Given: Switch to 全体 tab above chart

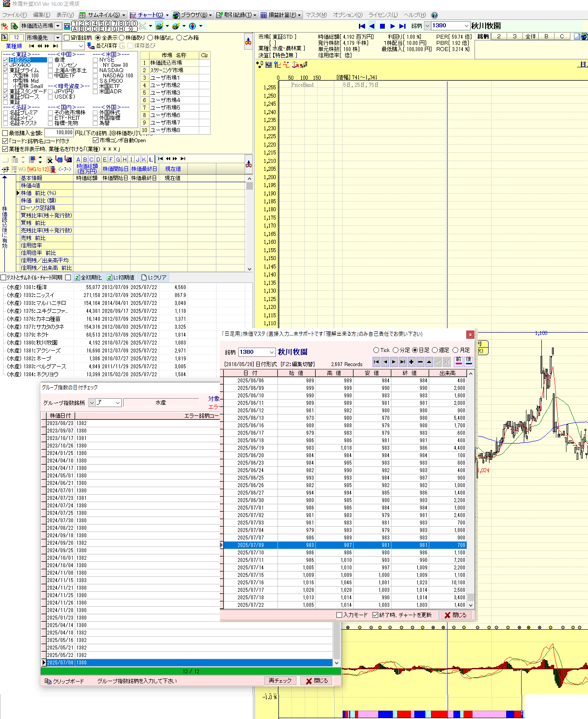Looking at the screenshot, I should (x=531, y=37).
